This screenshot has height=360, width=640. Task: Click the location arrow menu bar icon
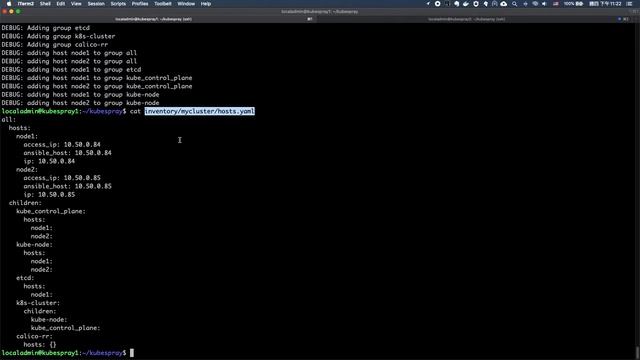428,4
